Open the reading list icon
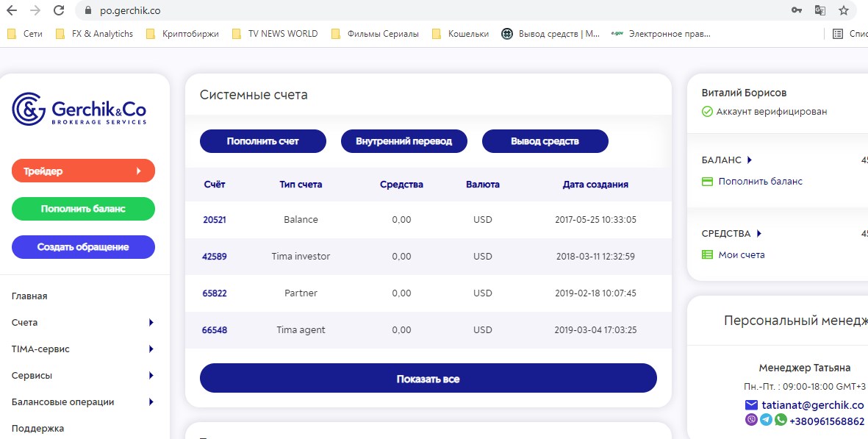868x439 pixels. coord(838,34)
